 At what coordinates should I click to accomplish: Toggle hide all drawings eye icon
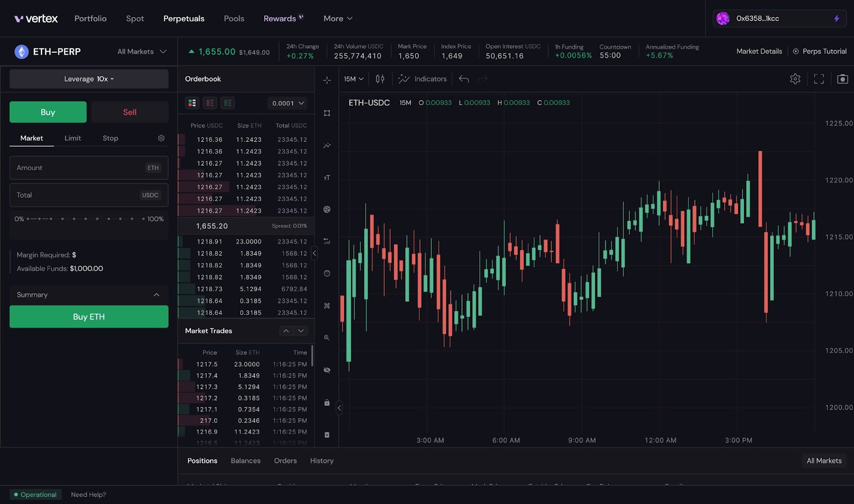(x=327, y=370)
